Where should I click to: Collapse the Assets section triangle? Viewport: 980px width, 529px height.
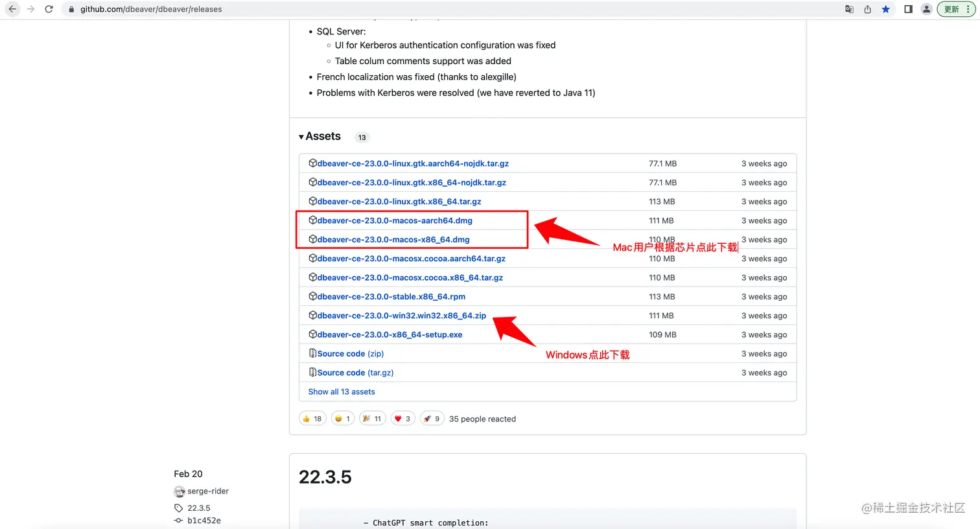tap(301, 137)
